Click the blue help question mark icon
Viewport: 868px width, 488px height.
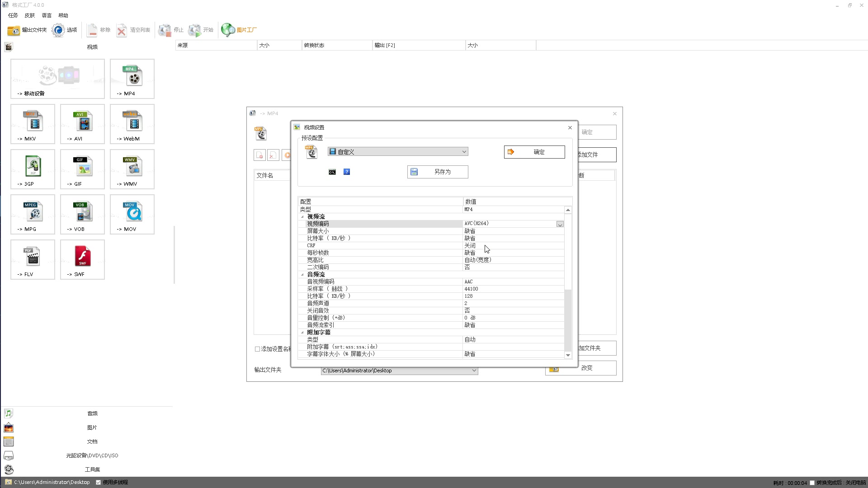[x=347, y=172]
